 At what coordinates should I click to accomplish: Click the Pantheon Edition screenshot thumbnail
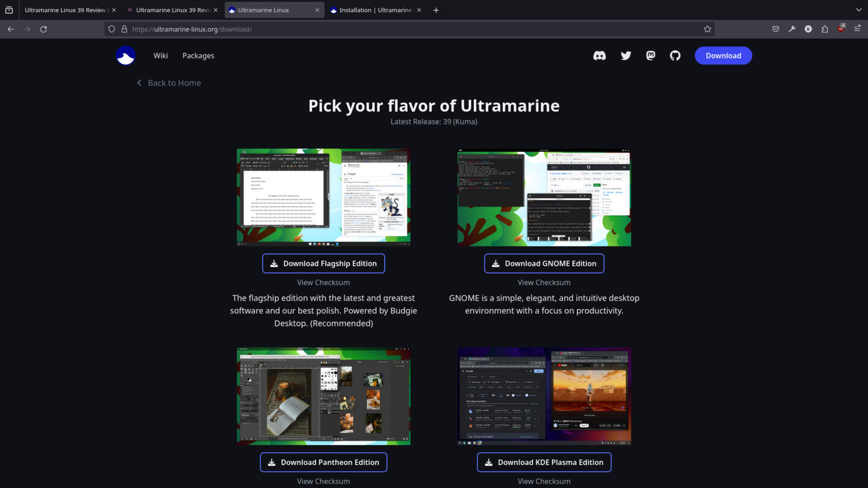[324, 396]
